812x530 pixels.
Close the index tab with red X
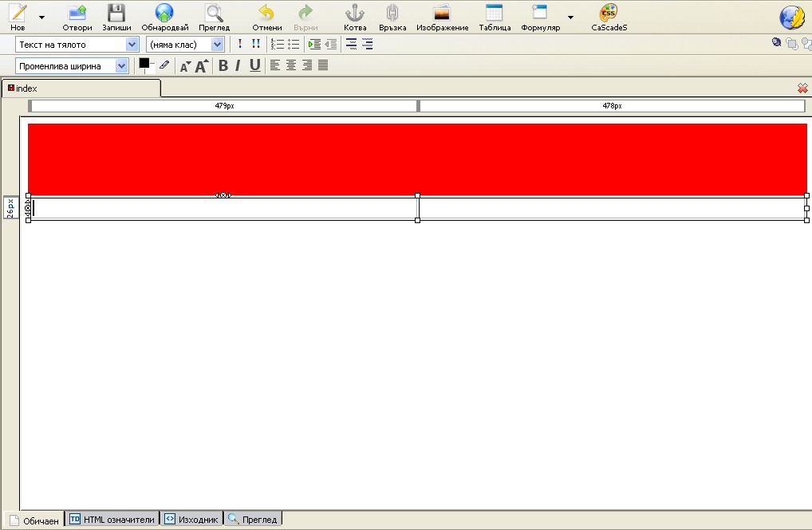[x=802, y=88]
